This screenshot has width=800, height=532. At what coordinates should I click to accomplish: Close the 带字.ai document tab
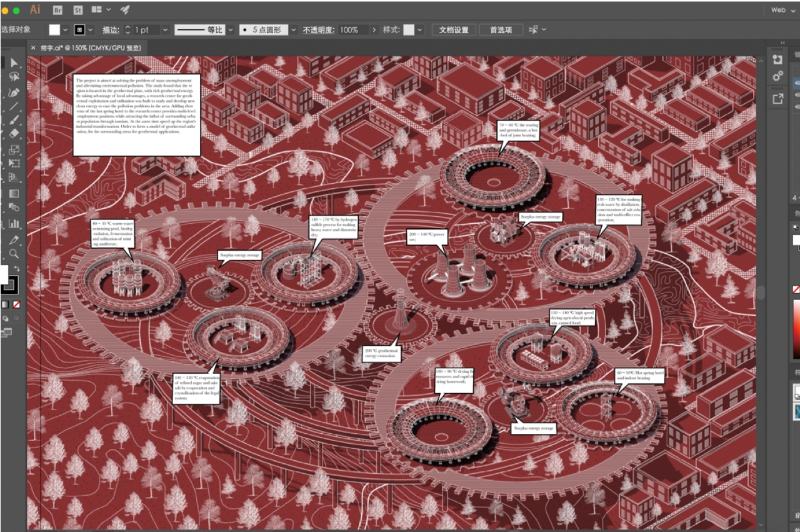pos(33,48)
